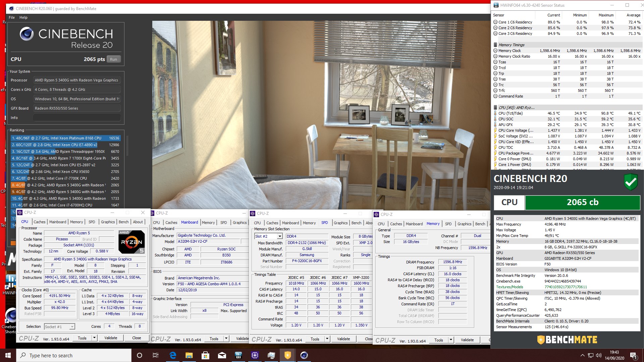
Task: Click the thermometer icon beside CPU (Tctl/Tdie)
Action: (x=495, y=113)
